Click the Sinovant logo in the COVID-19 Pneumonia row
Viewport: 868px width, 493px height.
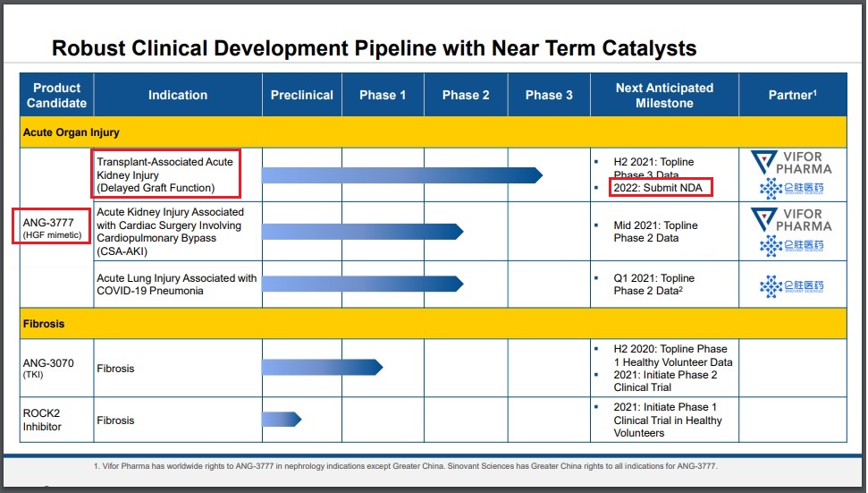[791, 286]
